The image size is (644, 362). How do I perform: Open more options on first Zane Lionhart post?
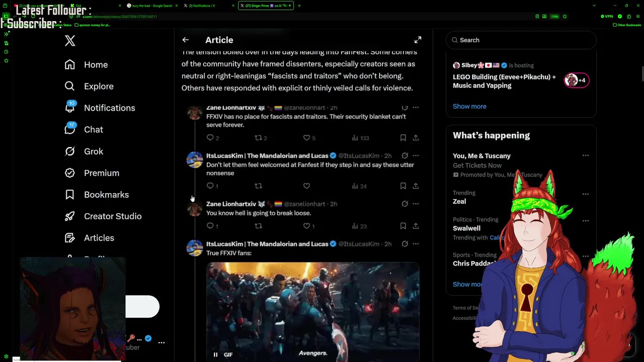click(416, 107)
